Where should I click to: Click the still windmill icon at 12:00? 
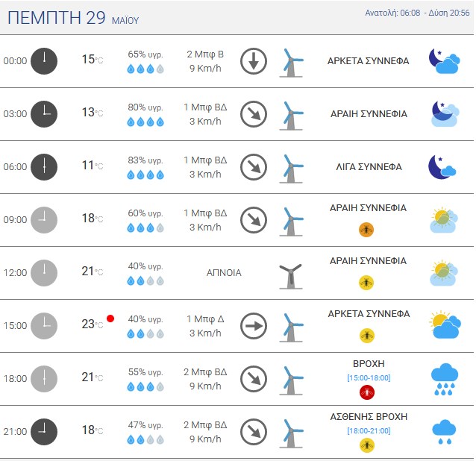click(291, 277)
